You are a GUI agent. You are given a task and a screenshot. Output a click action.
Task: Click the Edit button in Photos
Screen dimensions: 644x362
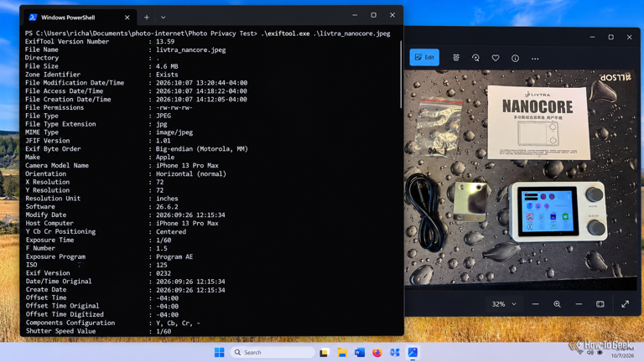424,57
